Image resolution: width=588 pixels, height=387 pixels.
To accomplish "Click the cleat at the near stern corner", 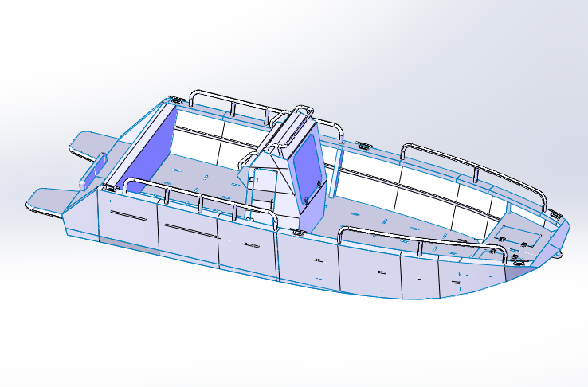I will pos(110,188).
